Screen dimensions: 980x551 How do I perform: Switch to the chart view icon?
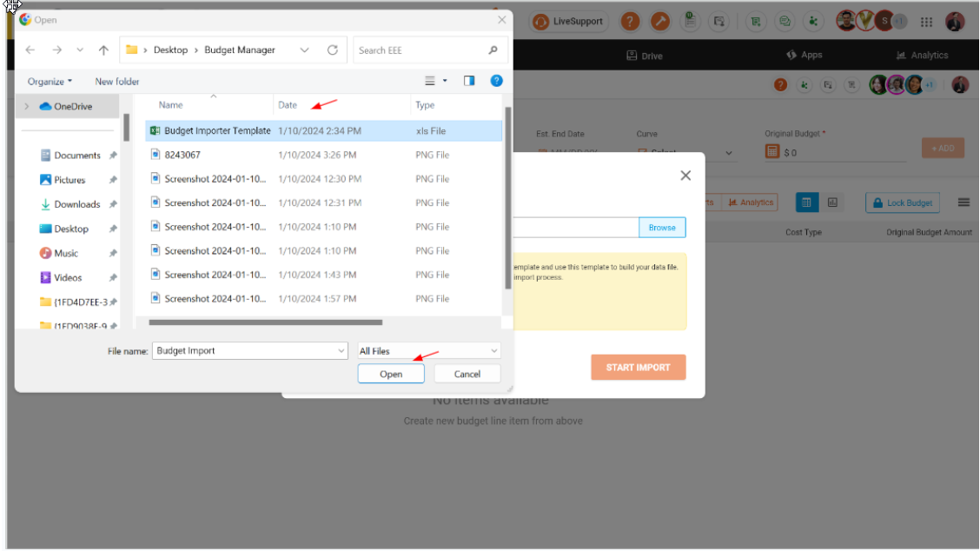tap(832, 202)
